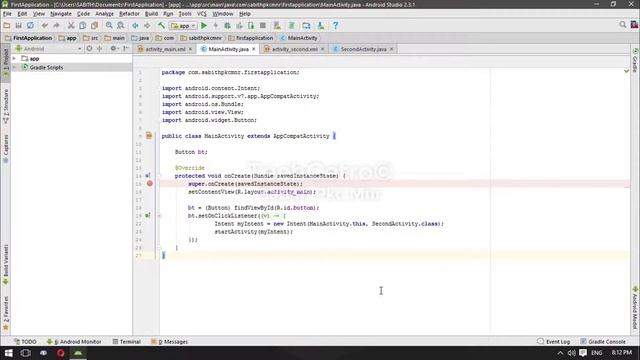Screen dimensions: 640x360
Task: Click Scroll from Source icon in Project panel
Action: coord(89,49)
